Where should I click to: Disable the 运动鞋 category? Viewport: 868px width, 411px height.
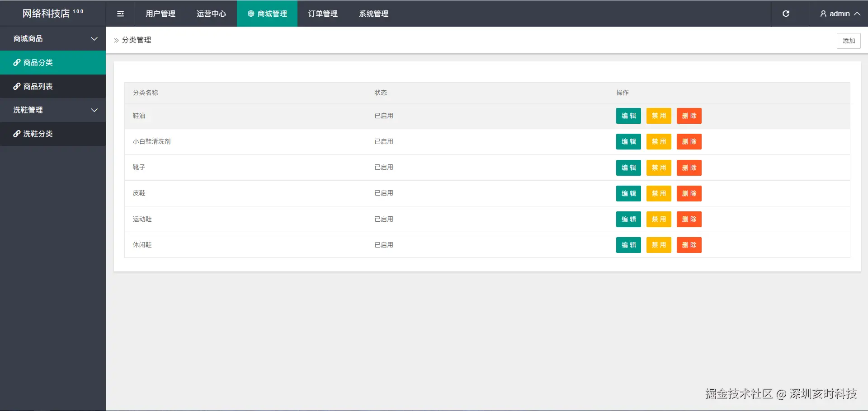[659, 219]
